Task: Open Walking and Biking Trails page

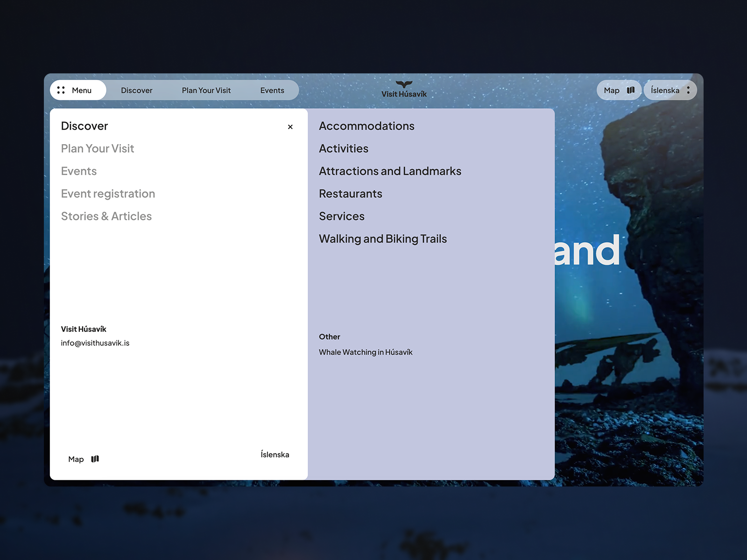Action: (x=383, y=238)
